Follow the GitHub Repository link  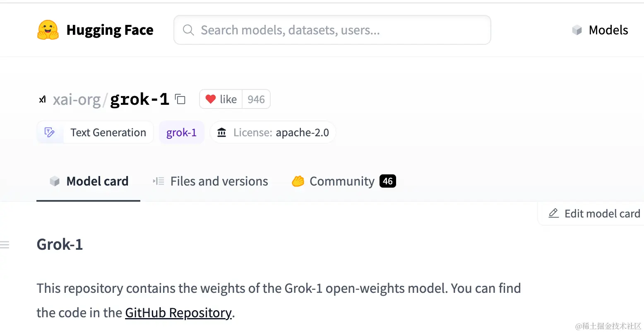(x=178, y=313)
